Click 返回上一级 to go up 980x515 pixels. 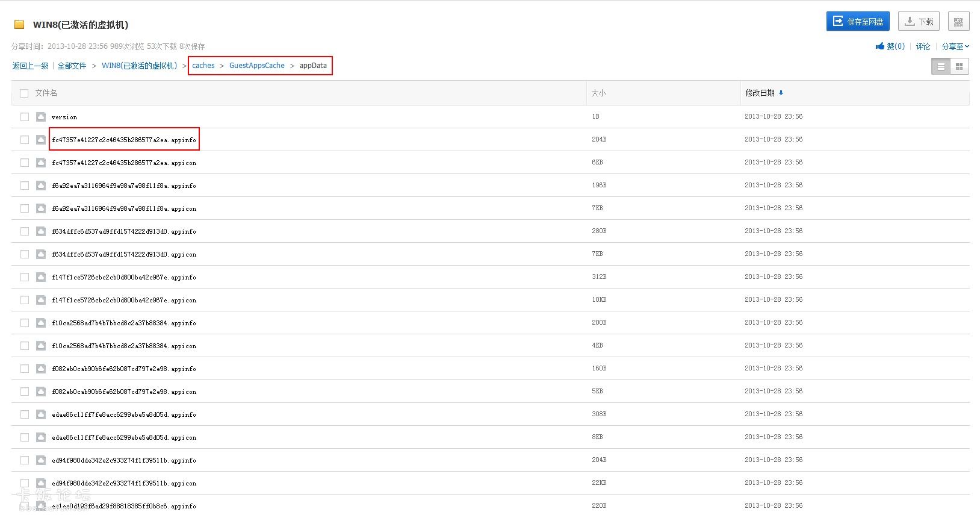pos(30,66)
